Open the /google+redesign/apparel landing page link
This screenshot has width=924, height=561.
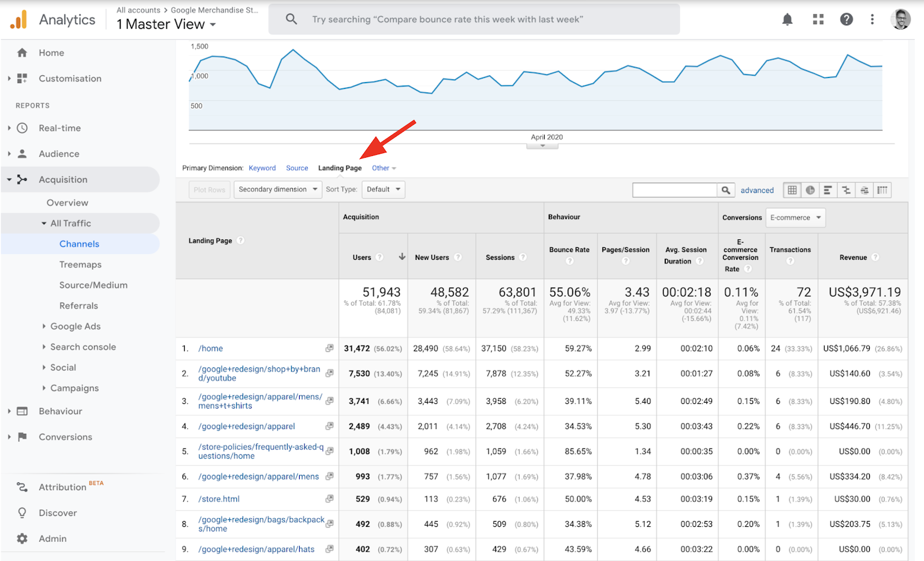[247, 426]
